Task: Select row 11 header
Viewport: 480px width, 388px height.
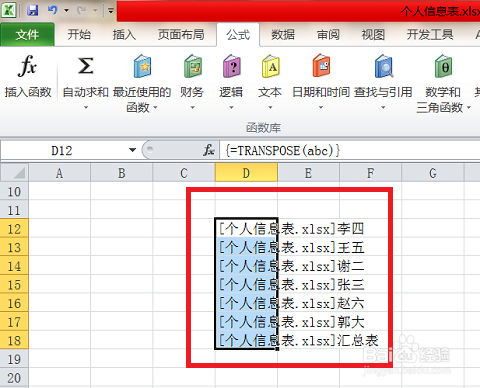Action: (14, 210)
